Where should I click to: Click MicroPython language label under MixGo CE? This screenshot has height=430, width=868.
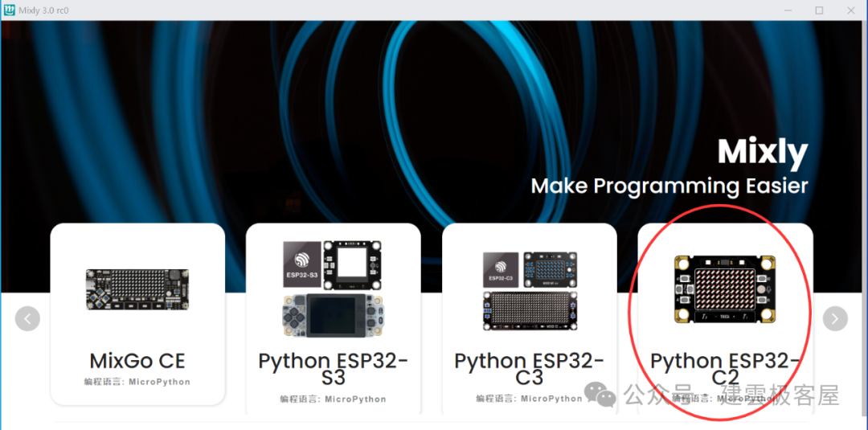coord(137,382)
